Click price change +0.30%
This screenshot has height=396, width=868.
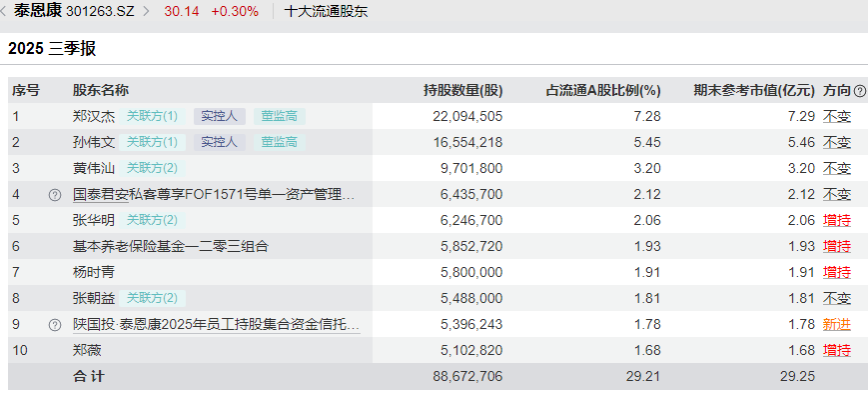point(235,12)
